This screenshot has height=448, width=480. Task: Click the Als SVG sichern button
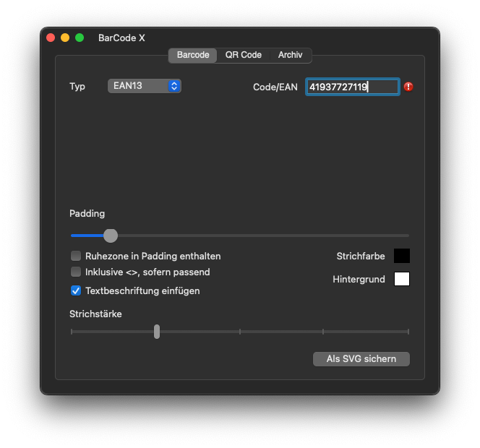[x=361, y=359]
